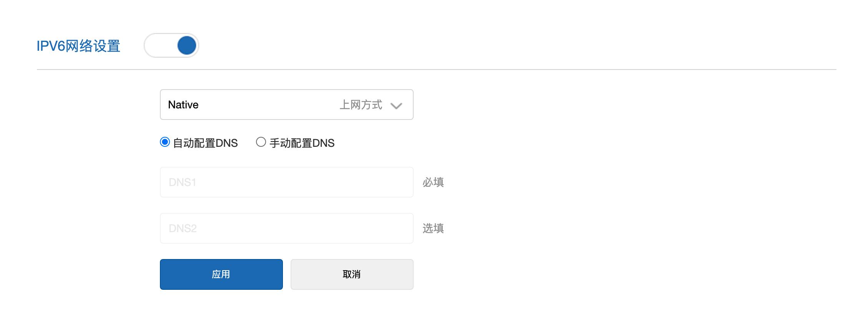
Task: Expand the Native connection mode selector
Action: [286, 105]
